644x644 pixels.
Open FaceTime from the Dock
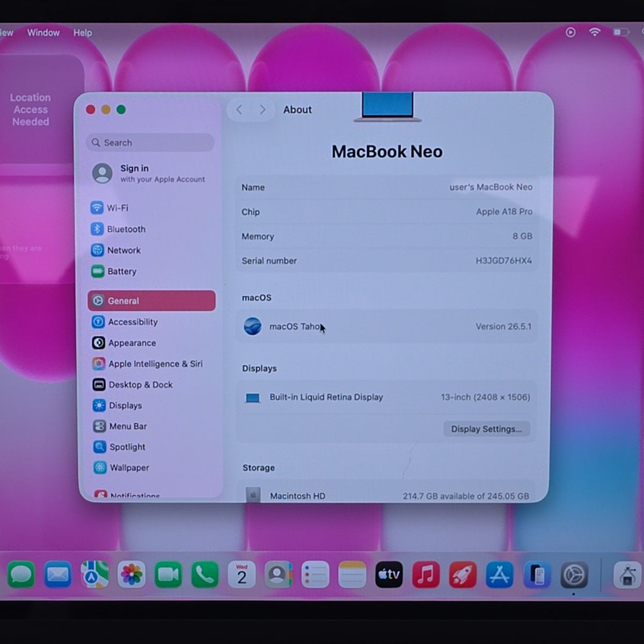point(168,575)
